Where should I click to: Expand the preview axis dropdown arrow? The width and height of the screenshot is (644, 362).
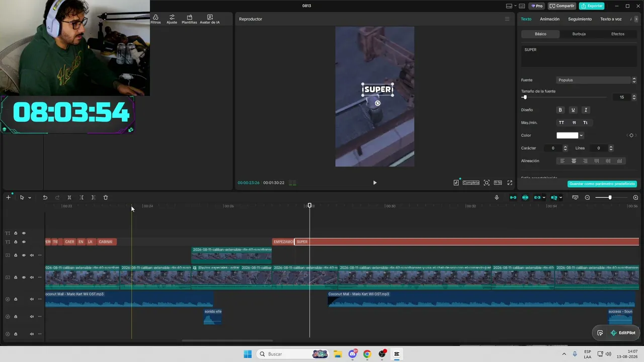click(560, 198)
